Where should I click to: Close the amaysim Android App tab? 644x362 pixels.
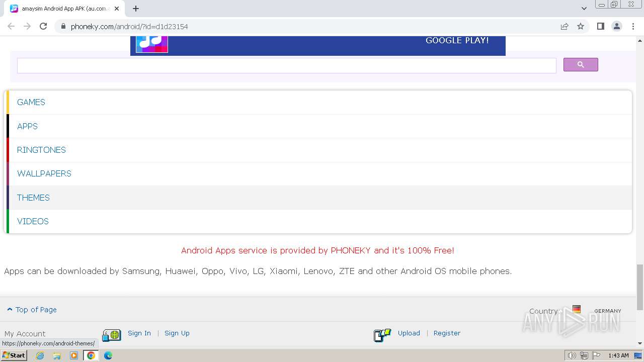coord(117,9)
